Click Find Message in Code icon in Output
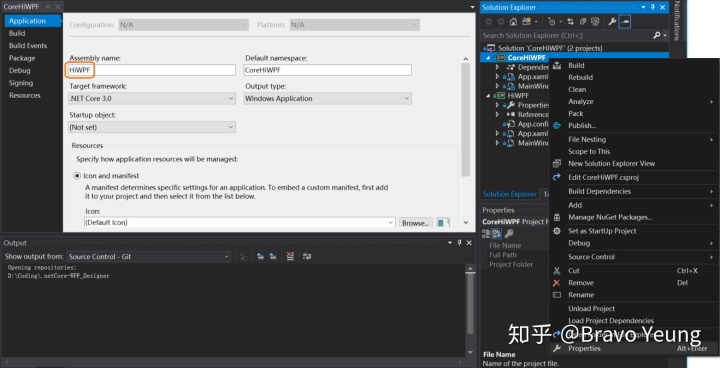 coord(244,256)
